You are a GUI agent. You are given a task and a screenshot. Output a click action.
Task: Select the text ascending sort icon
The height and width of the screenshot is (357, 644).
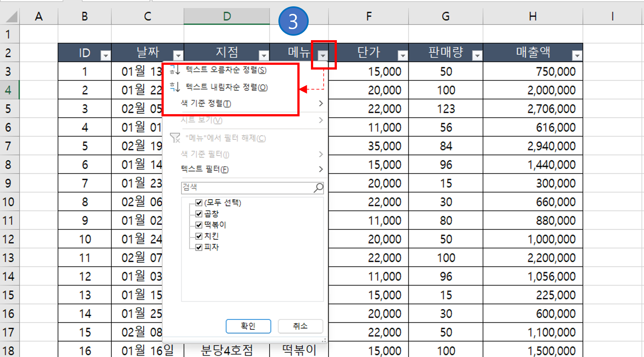[x=174, y=70]
